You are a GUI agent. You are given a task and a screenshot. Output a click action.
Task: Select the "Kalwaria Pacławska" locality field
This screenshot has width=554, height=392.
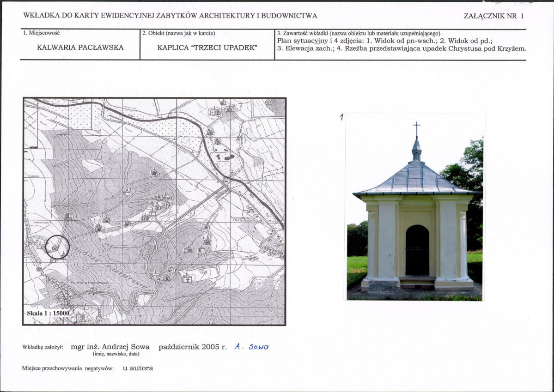(80, 48)
